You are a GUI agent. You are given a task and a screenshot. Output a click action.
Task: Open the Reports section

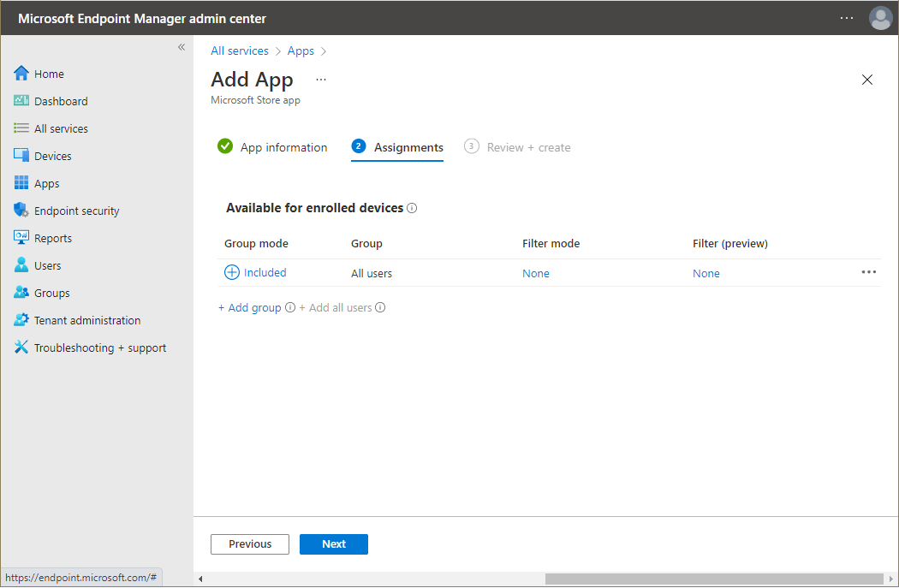[54, 237]
